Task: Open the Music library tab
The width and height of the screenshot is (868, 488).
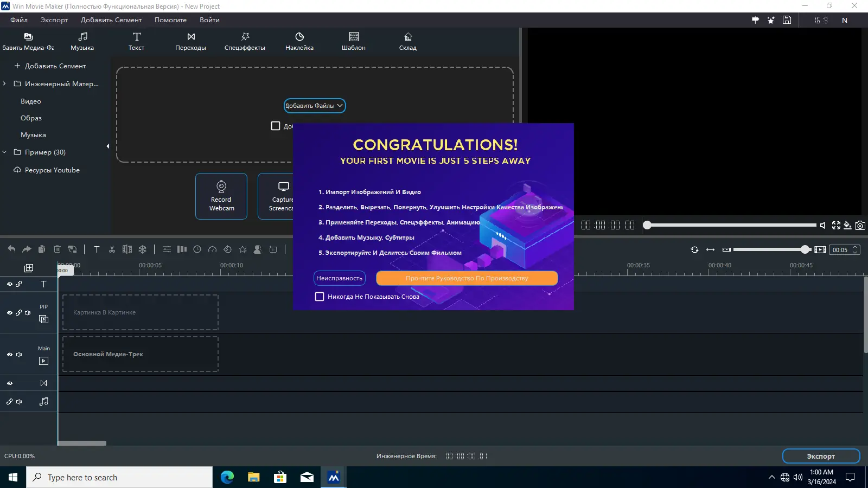Action: (82, 41)
